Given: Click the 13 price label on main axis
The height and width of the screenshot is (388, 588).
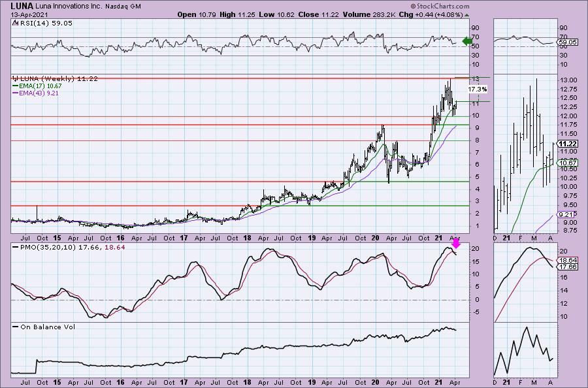Looking at the screenshot, I should click(x=475, y=80).
